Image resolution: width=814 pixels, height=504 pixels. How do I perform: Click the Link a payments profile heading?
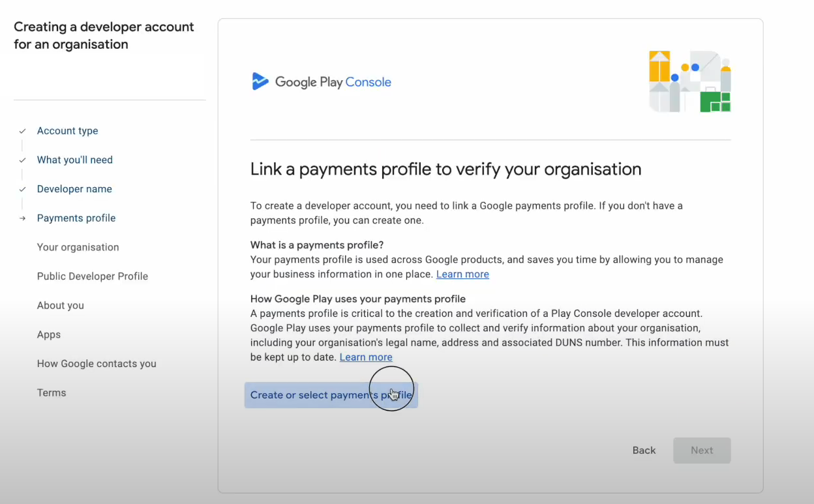(x=446, y=170)
